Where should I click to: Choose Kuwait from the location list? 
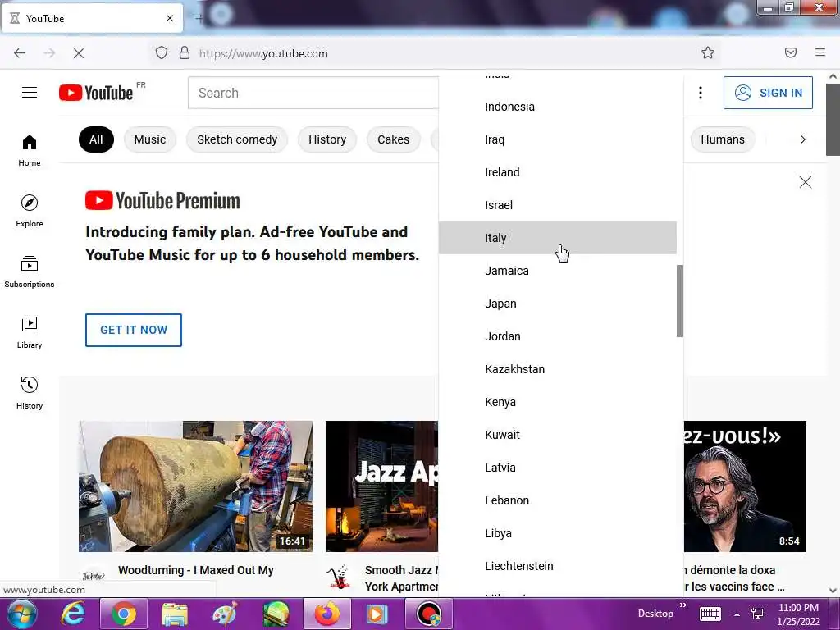tap(557, 435)
